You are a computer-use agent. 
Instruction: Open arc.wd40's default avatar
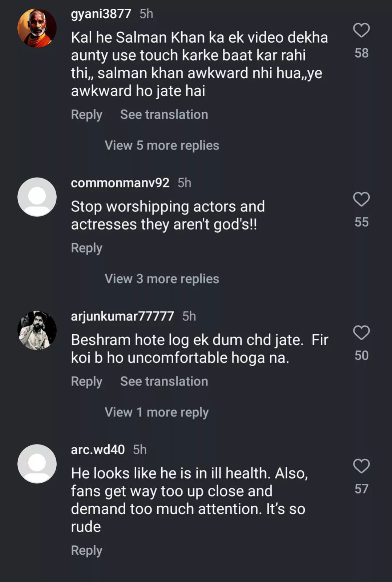[x=37, y=464]
